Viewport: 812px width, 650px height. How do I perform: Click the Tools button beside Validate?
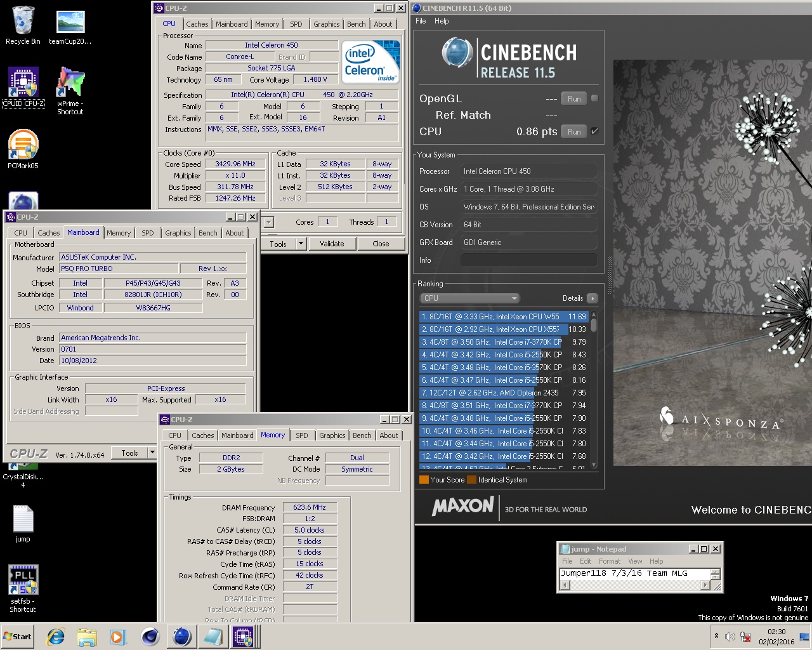click(278, 244)
